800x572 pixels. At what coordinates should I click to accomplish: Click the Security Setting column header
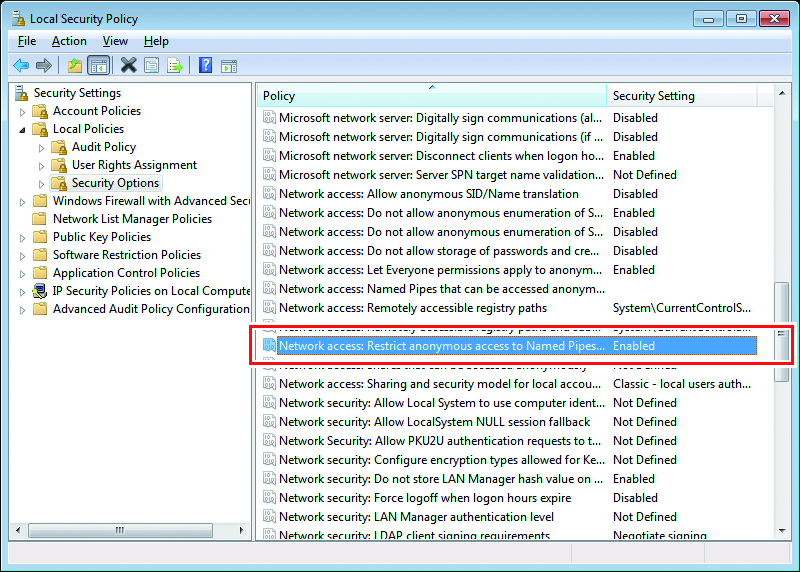(680, 96)
